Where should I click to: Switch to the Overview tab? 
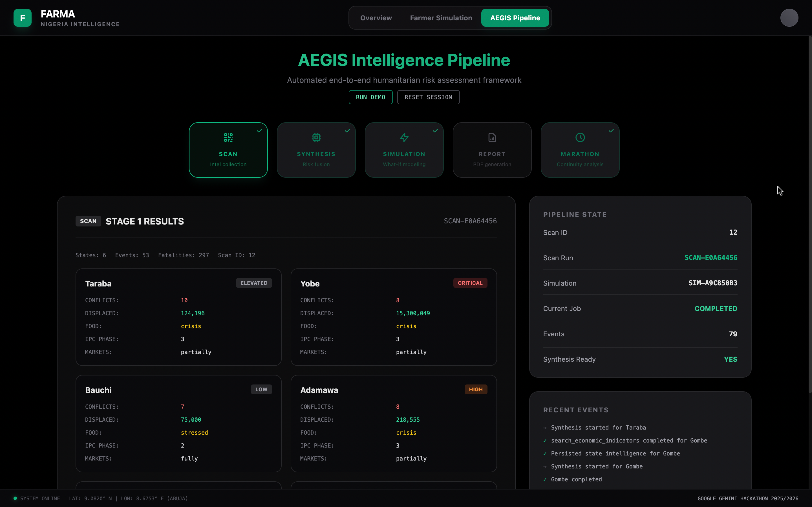pos(376,18)
